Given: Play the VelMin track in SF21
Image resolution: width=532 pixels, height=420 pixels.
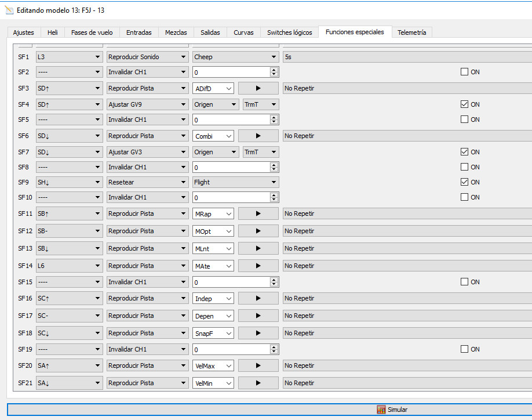Looking at the screenshot, I should [258, 383].
